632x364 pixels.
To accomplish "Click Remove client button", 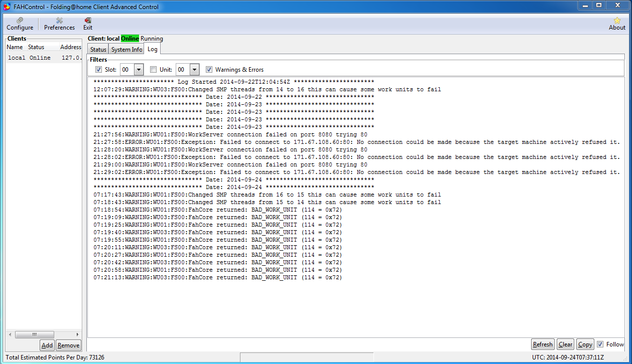I will (68, 345).
